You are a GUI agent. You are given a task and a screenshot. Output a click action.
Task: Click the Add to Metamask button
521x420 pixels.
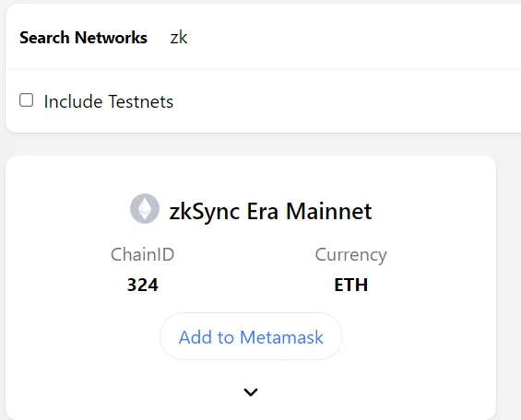(251, 336)
